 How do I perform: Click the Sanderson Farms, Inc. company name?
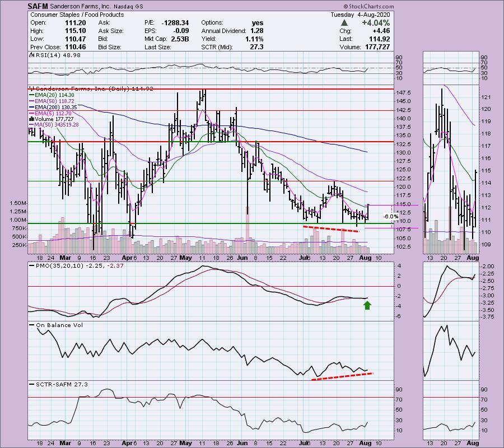click(80, 6)
